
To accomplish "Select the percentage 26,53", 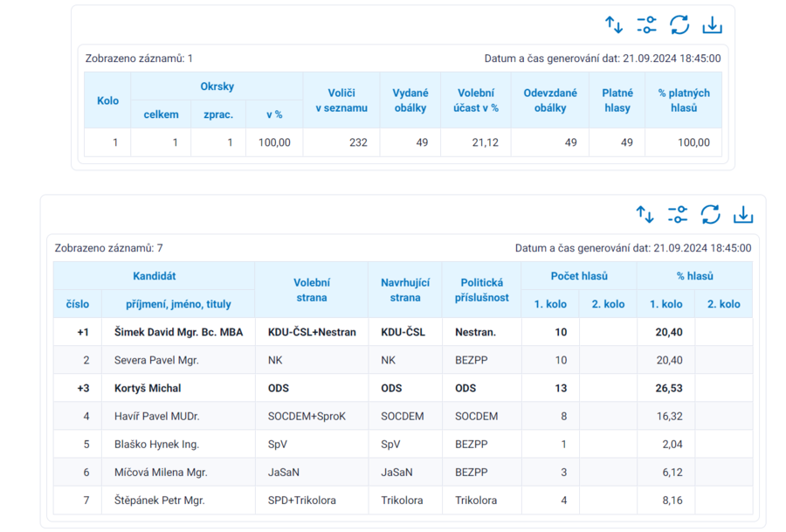I will pyautogui.click(x=669, y=388).
